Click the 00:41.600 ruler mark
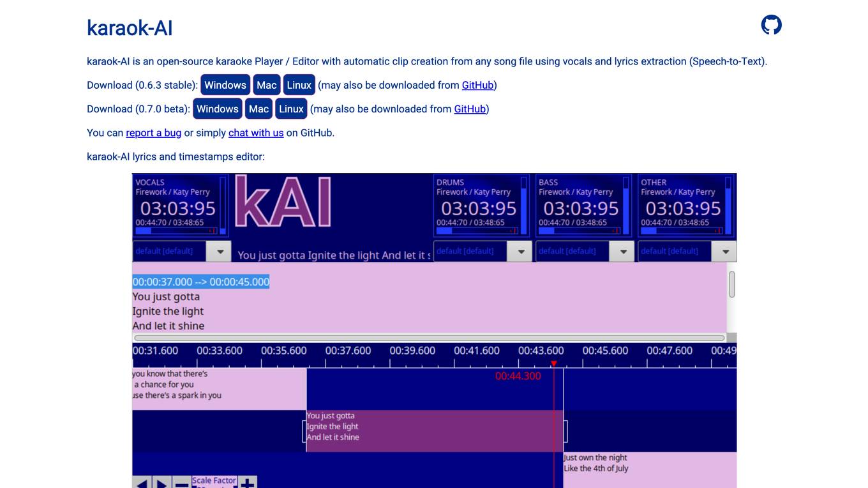Screen dimensions: 868x488 coord(477,351)
